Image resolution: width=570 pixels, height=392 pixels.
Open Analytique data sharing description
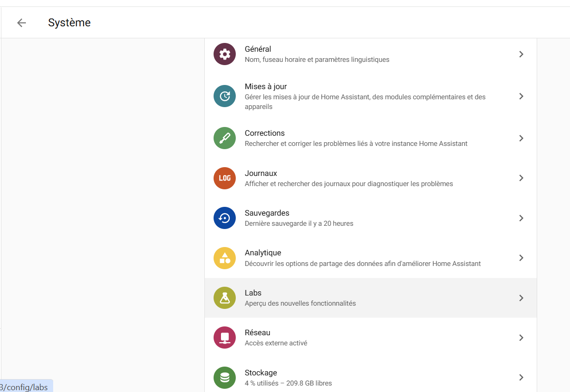tap(362, 264)
